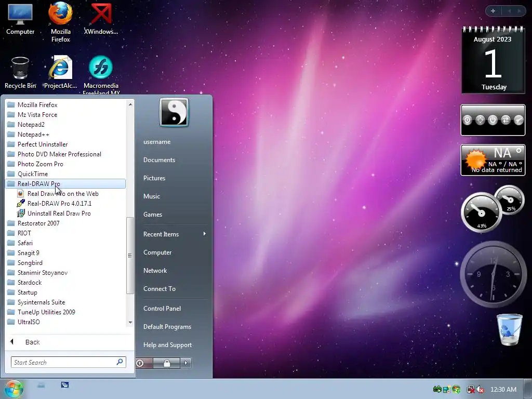
Task: Open the sidebar recycle bin gadget
Action: coord(509,329)
